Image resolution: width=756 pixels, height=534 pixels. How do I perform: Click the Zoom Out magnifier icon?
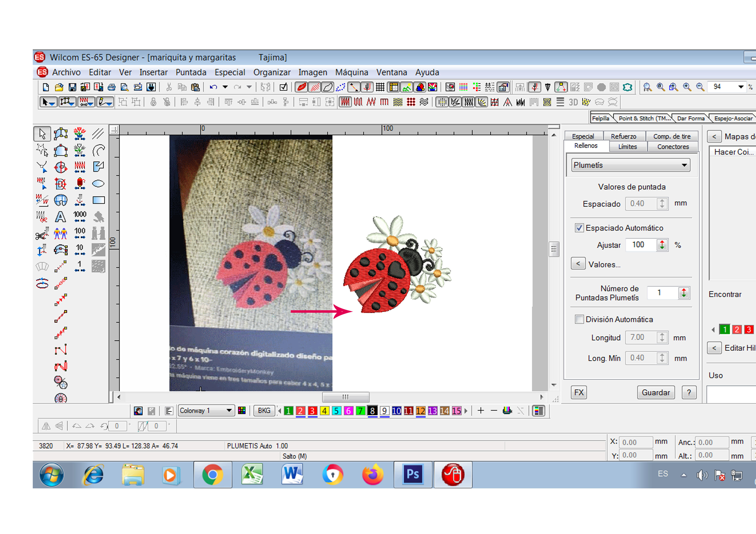tap(700, 87)
